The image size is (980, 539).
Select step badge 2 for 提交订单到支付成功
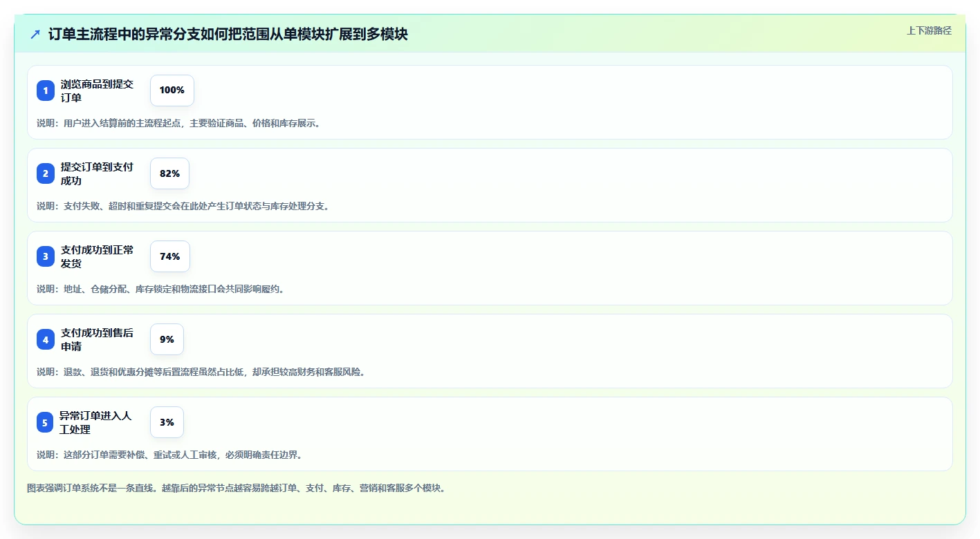[x=46, y=173]
